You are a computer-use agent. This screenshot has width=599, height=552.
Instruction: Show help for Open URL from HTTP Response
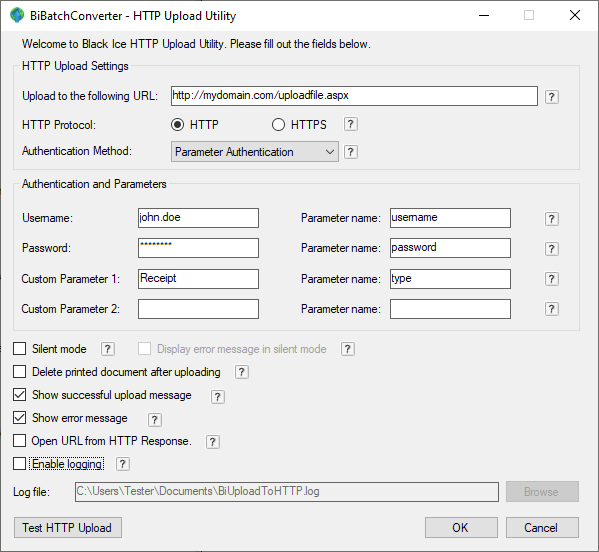[212, 442]
